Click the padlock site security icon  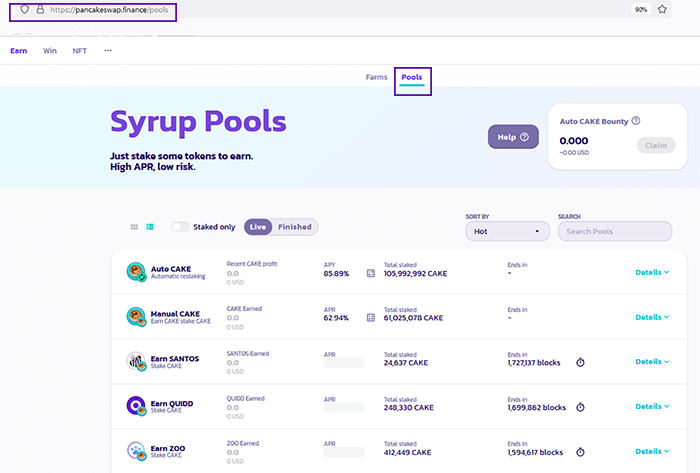point(40,9)
